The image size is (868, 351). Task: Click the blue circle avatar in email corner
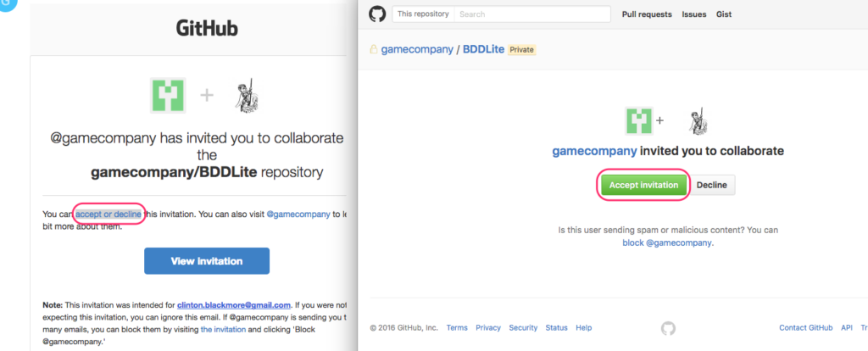click(7, 4)
